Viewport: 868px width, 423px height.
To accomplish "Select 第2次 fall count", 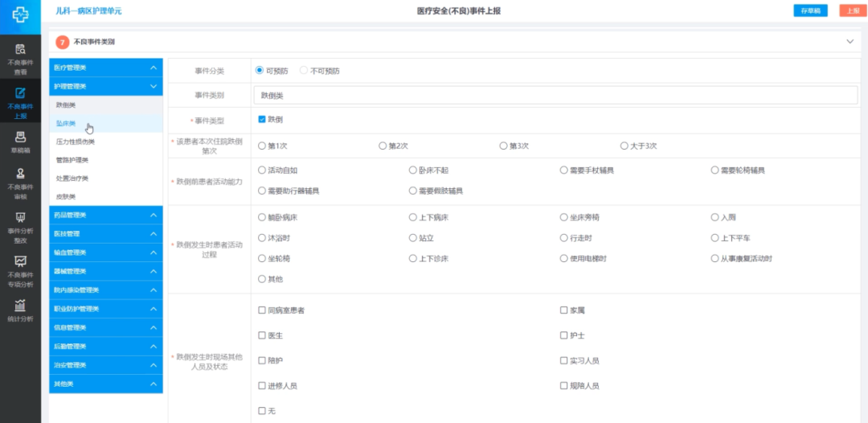I will [383, 146].
